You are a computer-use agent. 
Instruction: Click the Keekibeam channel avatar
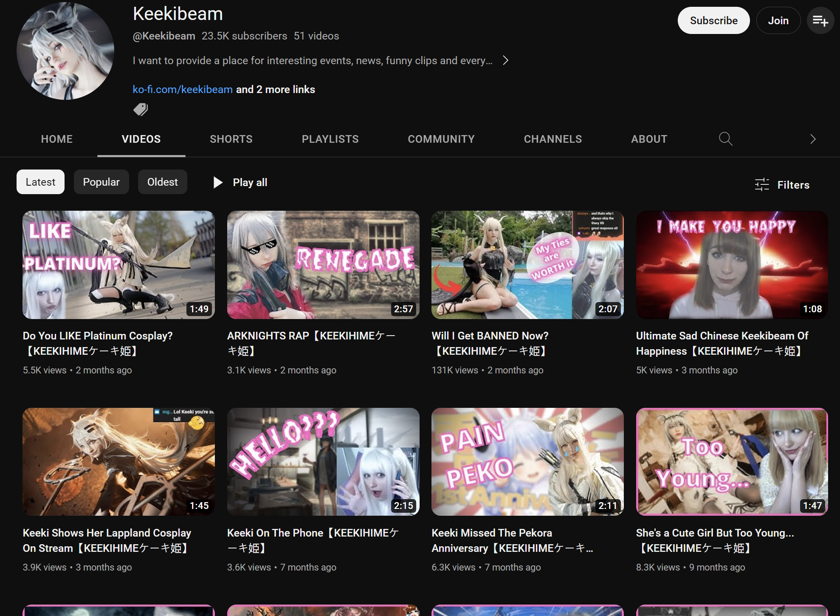[x=65, y=51]
